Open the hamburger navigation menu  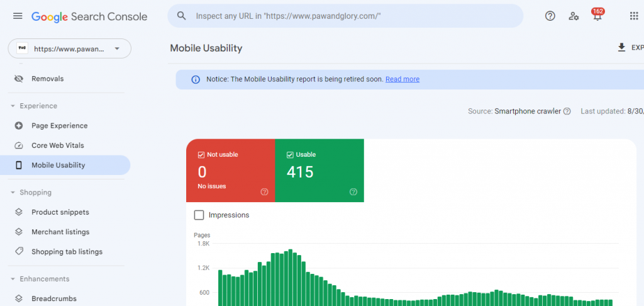(x=18, y=16)
